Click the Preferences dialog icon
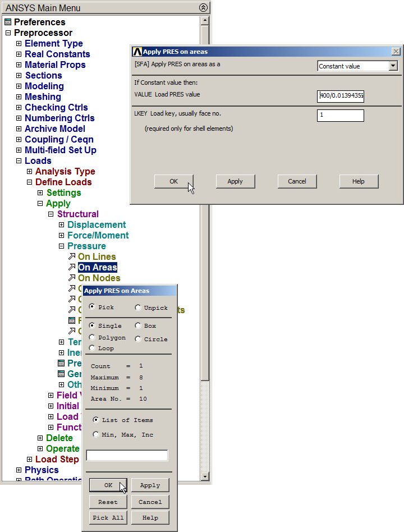404x532 pixels. tap(8, 22)
